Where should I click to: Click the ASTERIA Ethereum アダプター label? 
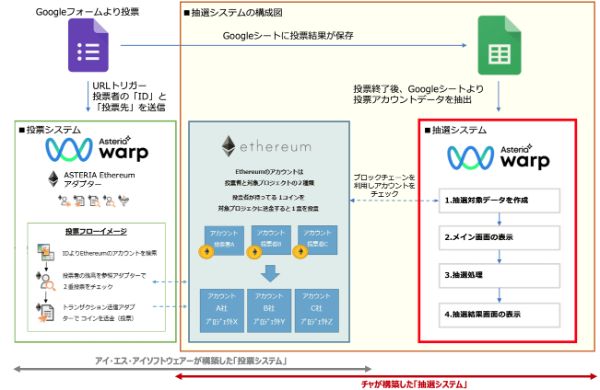coord(99,179)
